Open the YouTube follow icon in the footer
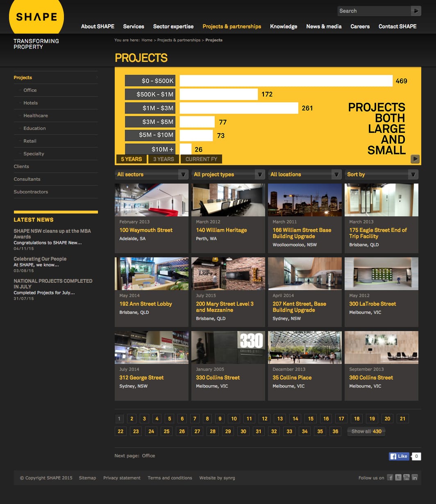The height and width of the screenshot is (504, 436). pyautogui.click(x=406, y=477)
